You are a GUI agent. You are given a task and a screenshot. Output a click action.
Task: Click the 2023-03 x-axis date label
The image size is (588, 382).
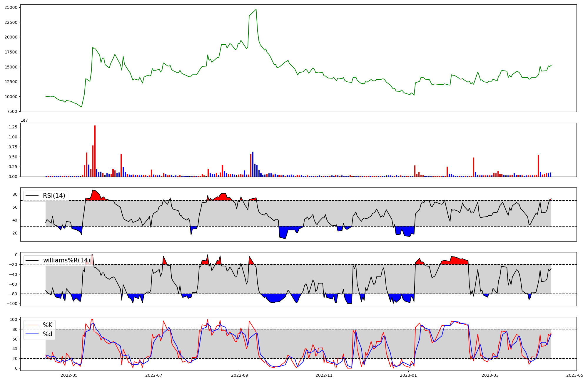(490, 375)
